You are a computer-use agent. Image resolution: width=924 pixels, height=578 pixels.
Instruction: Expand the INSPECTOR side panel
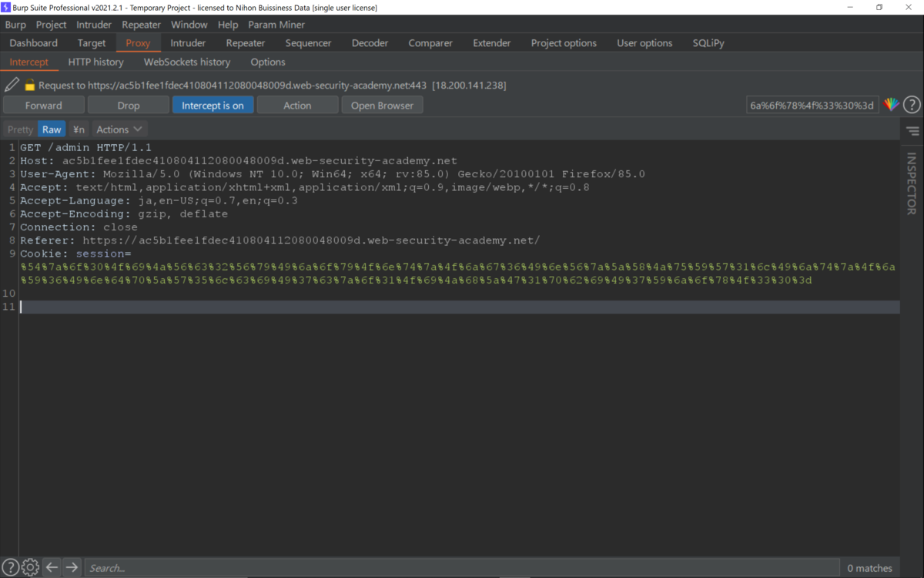point(912,183)
